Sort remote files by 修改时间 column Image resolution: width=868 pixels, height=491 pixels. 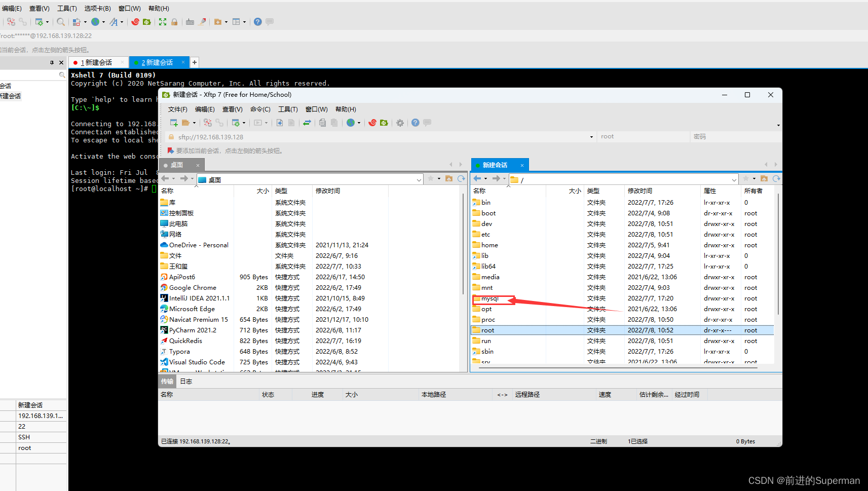(x=662, y=191)
